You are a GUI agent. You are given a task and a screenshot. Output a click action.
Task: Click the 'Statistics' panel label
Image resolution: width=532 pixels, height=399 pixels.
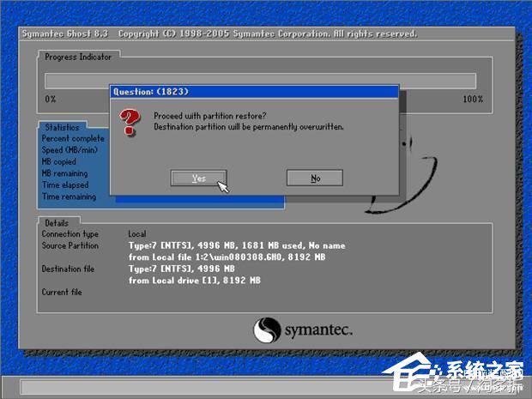click(x=62, y=127)
